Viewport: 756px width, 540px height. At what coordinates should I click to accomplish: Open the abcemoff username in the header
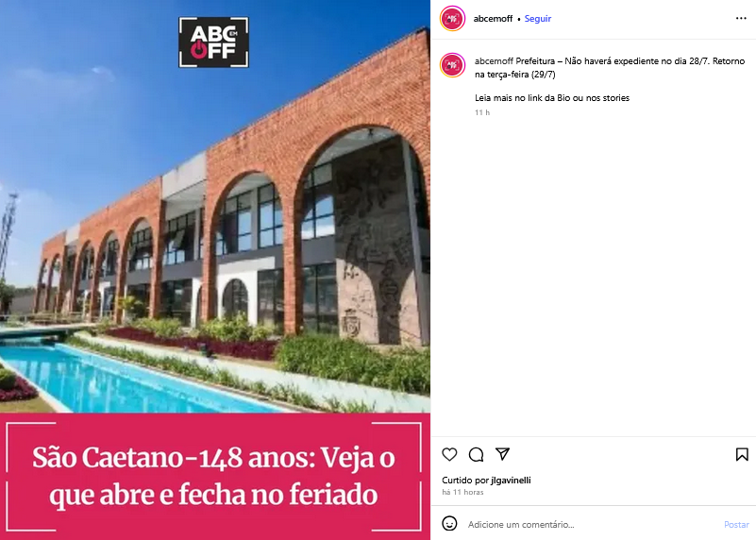(x=493, y=18)
